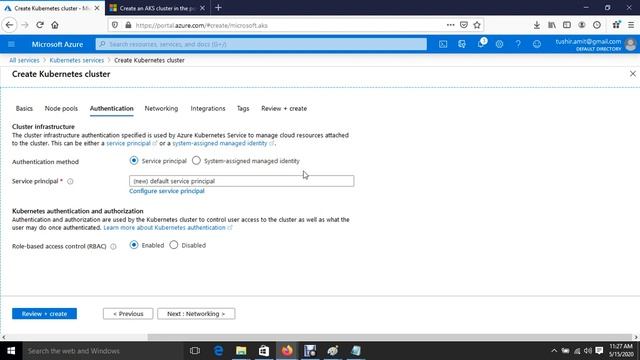The image size is (640, 360).
Task: Open Firefox application menu
Action: click(631, 25)
